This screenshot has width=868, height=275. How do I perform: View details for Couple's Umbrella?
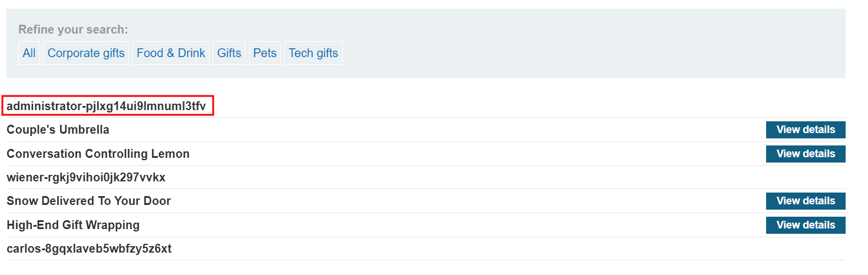click(806, 130)
